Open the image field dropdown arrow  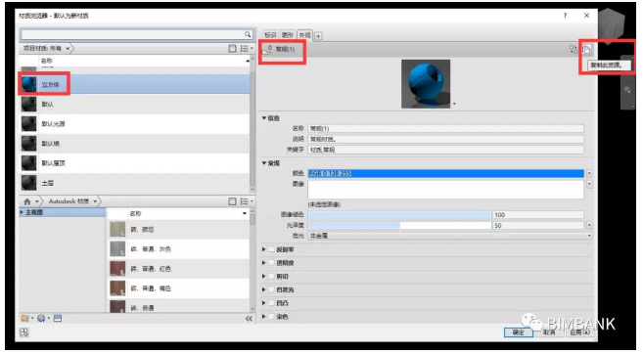[589, 184]
